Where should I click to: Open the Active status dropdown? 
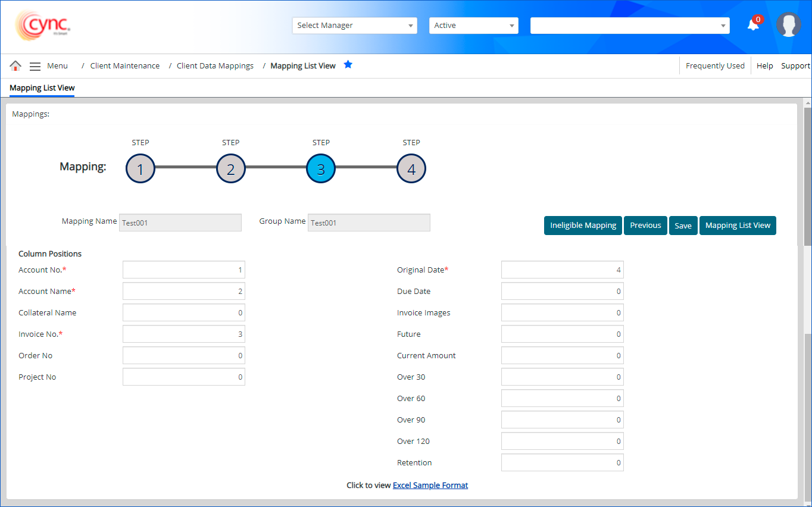473,26
